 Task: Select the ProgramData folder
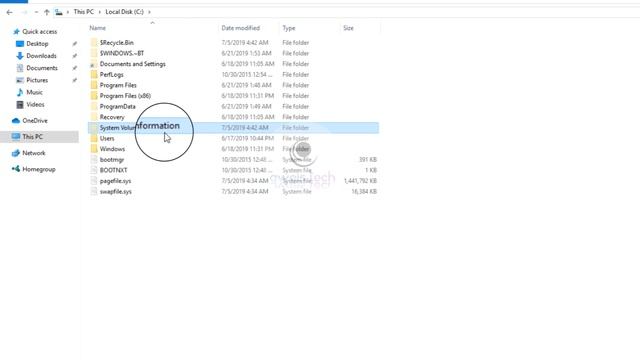(x=118, y=107)
